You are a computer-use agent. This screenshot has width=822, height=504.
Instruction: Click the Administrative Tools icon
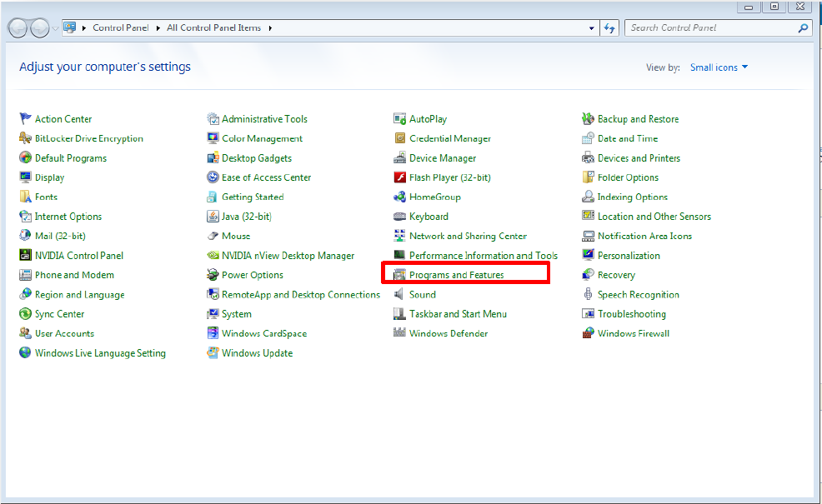pos(213,119)
